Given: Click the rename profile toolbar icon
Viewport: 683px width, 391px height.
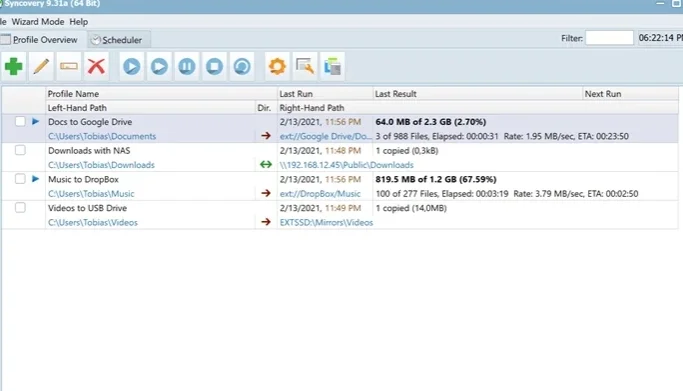Looking at the screenshot, I should (x=68, y=67).
